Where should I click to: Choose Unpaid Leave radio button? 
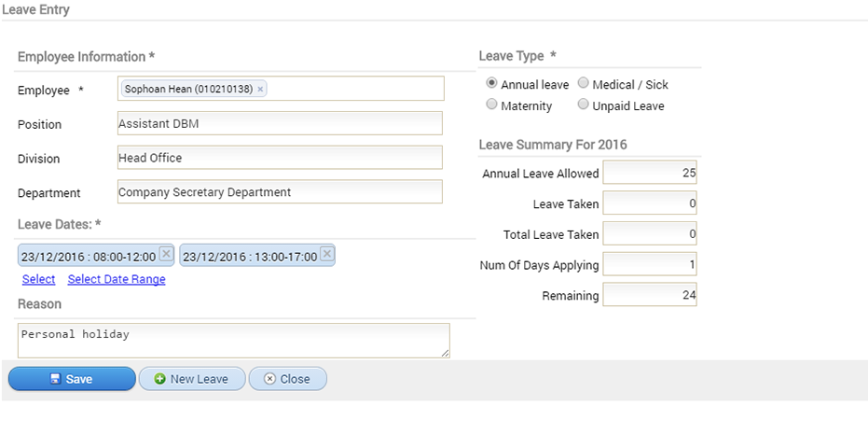tap(583, 105)
